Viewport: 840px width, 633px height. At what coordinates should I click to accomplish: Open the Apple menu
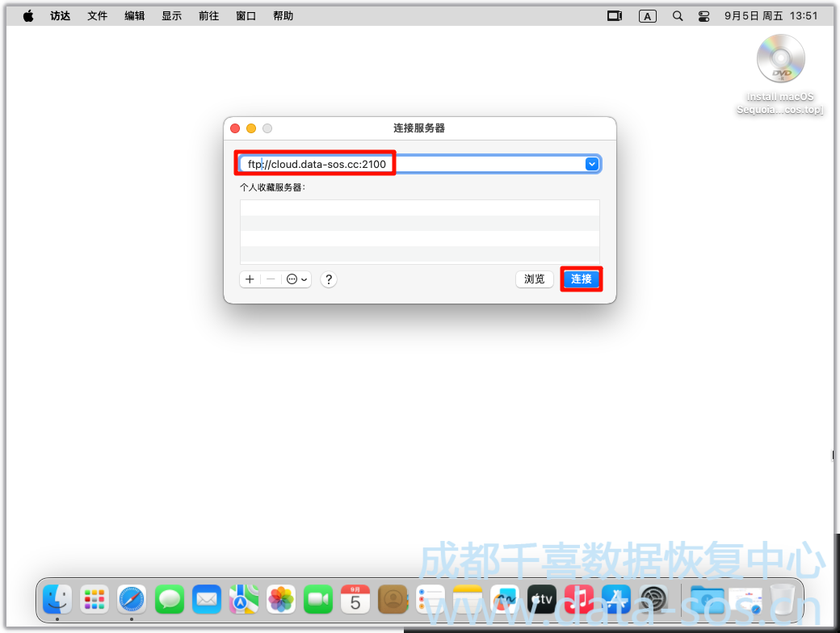point(28,16)
